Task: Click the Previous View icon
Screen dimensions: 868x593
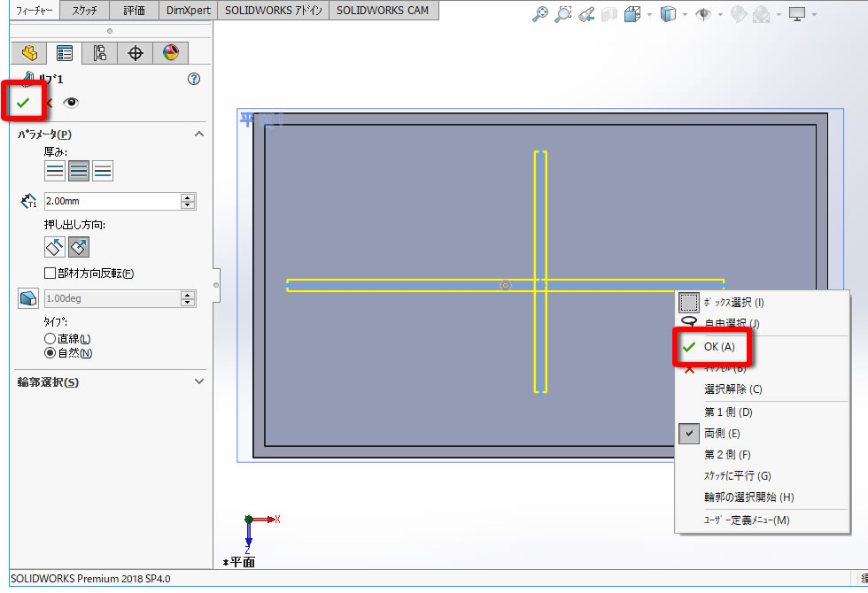Action: click(x=586, y=14)
